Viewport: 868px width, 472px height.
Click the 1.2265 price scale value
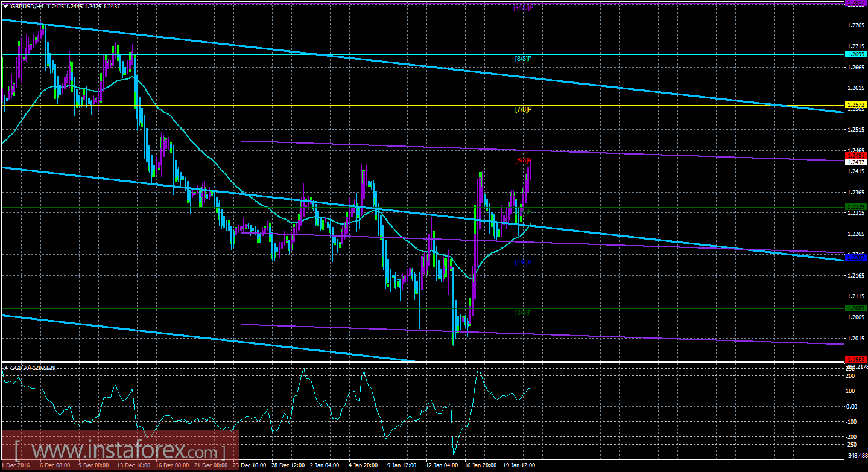pyautogui.click(x=855, y=234)
